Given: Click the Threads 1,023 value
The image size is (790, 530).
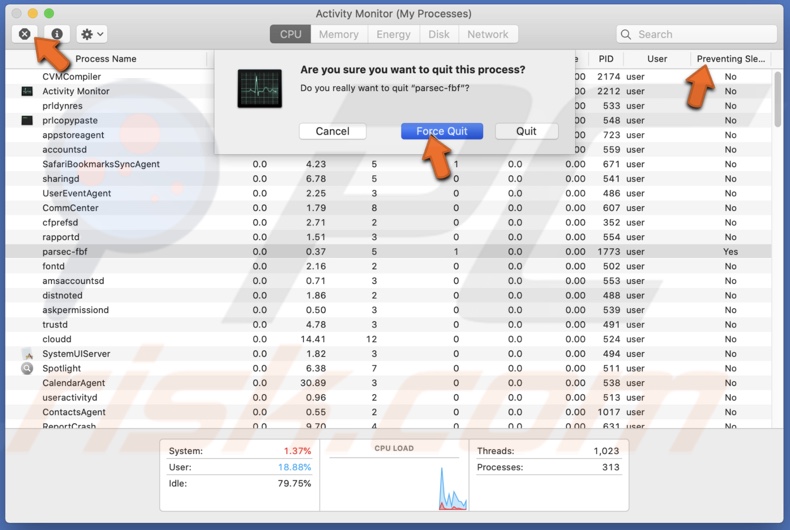Looking at the screenshot, I should coord(606,451).
